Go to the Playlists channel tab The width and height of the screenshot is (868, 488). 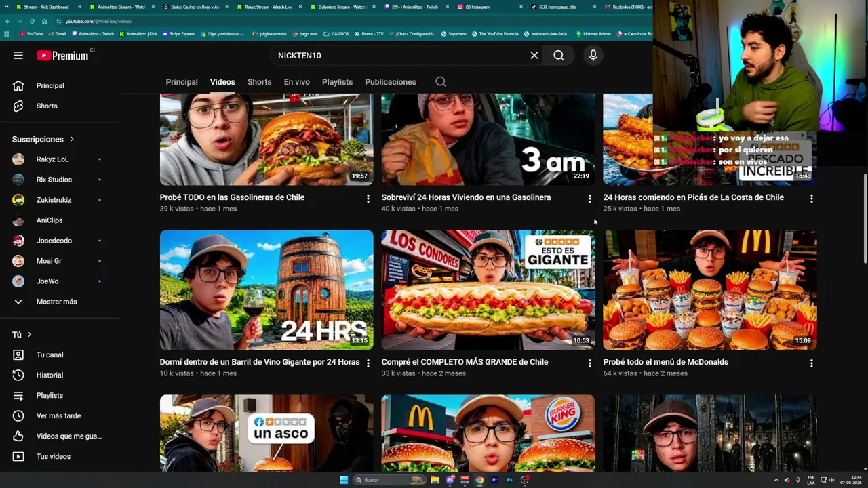(x=337, y=82)
